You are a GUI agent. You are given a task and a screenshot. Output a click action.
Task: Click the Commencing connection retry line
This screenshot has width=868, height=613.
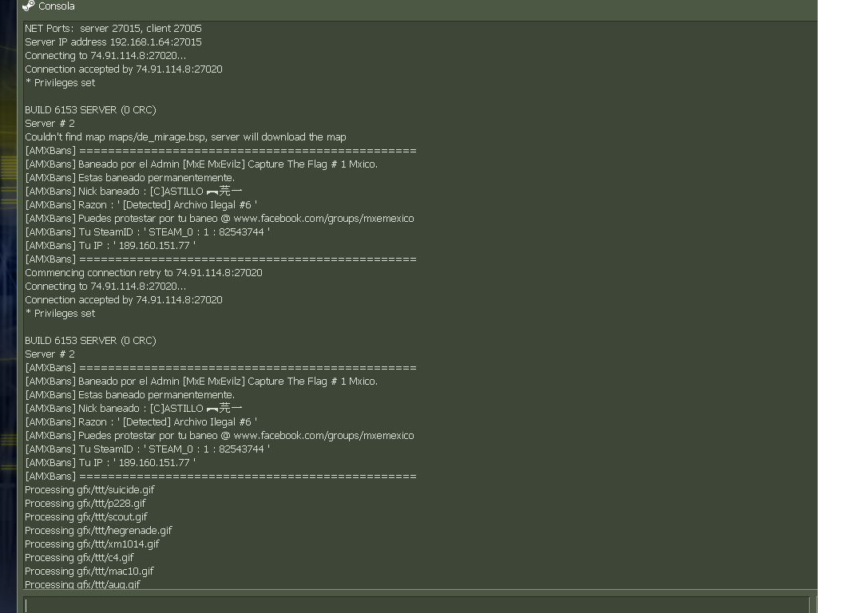pyautogui.click(x=144, y=273)
